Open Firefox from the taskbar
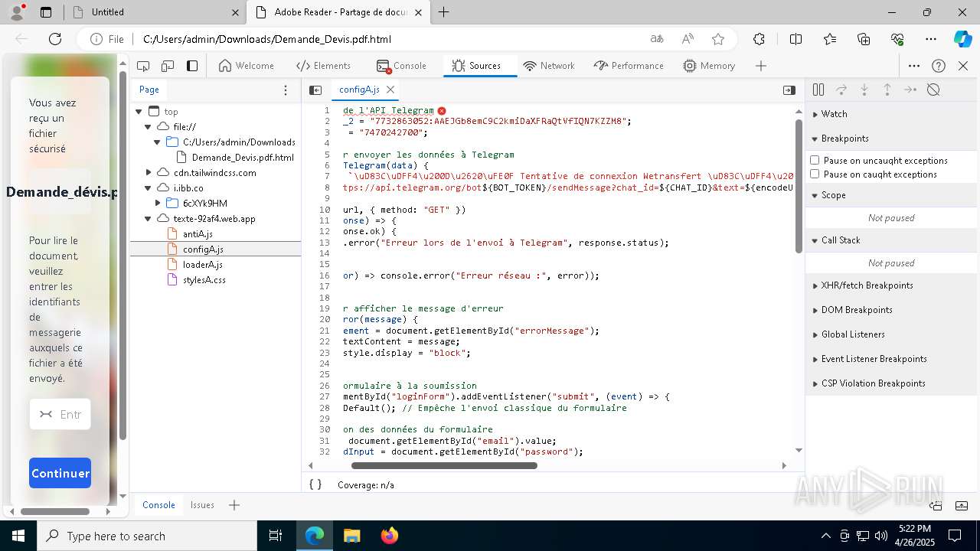 (x=389, y=536)
